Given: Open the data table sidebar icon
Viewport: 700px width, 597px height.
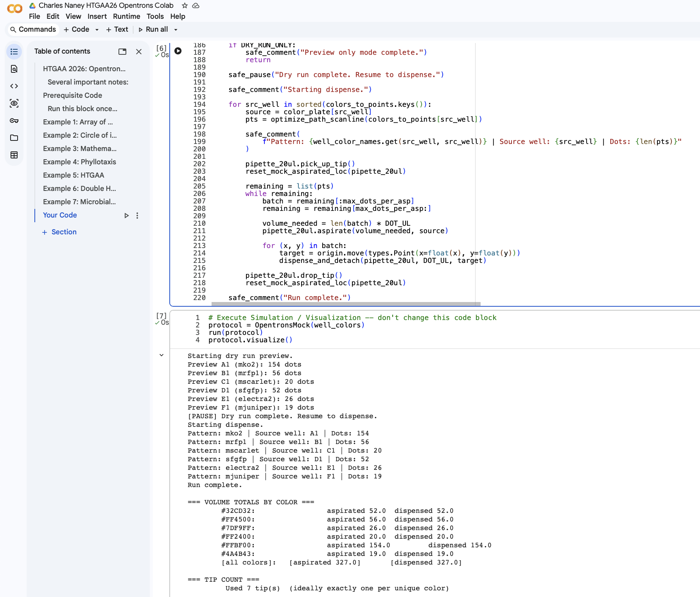Looking at the screenshot, I should (14, 155).
